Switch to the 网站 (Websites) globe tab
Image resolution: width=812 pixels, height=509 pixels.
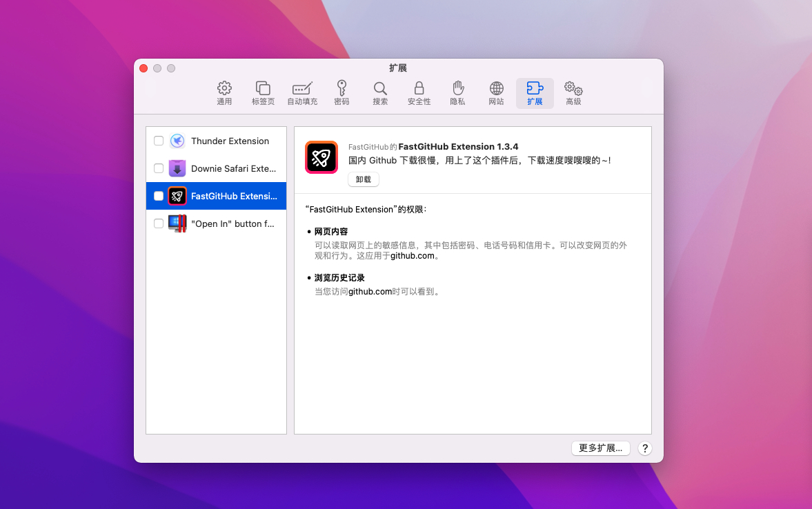pyautogui.click(x=496, y=93)
